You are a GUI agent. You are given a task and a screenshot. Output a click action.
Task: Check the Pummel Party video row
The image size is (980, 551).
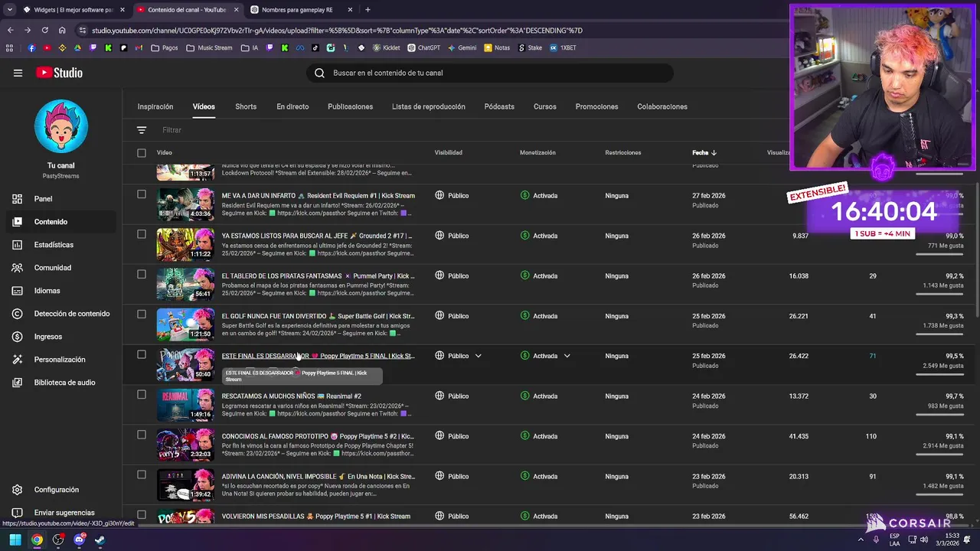141,274
